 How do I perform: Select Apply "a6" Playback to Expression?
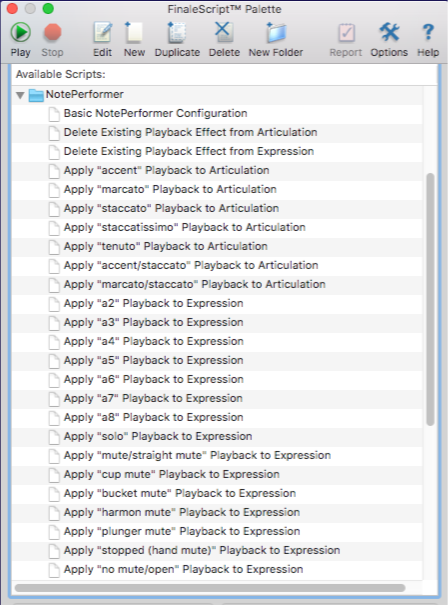154,379
